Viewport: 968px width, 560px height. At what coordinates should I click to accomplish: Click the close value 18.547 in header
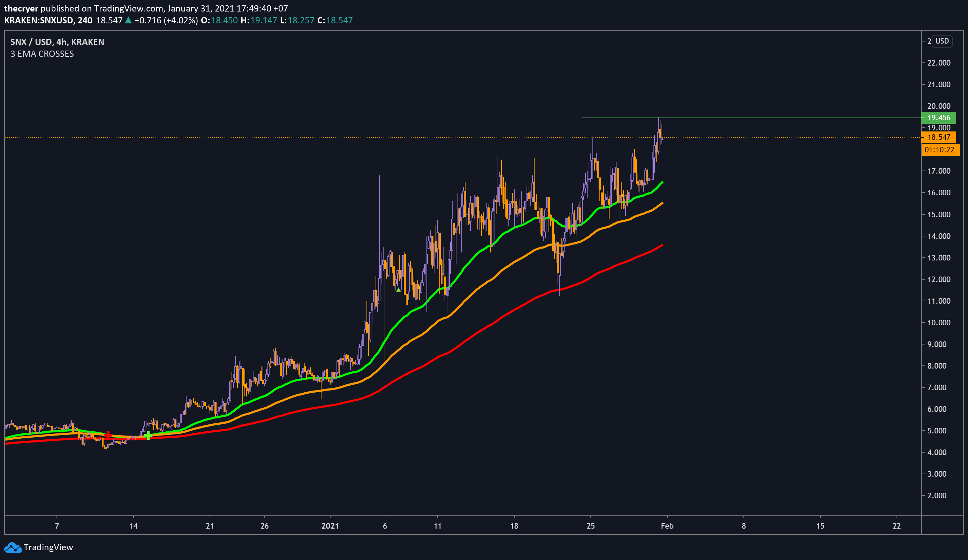click(340, 20)
